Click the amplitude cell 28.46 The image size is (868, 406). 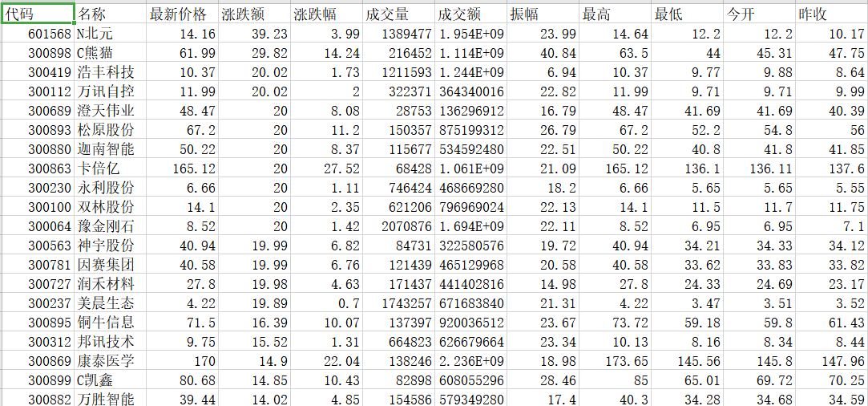click(543, 380)
